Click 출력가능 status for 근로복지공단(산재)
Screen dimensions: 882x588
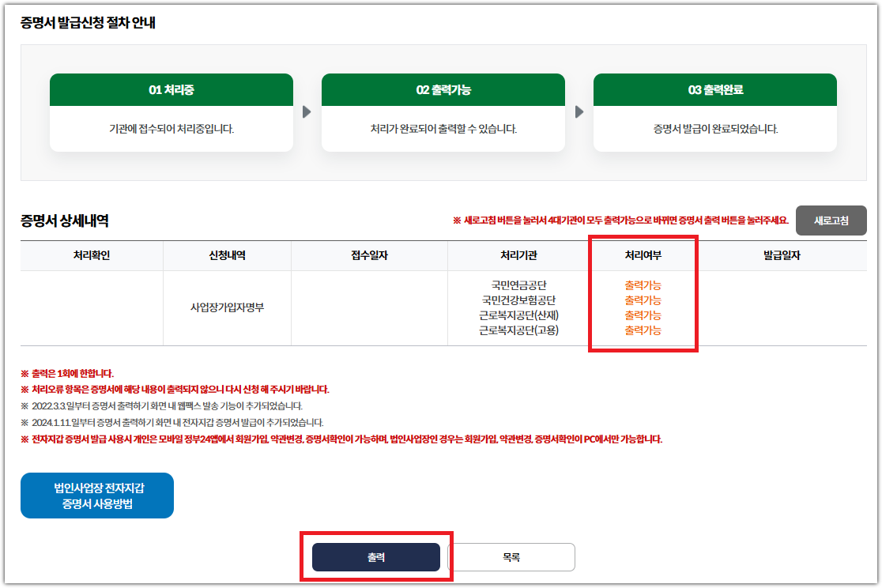643,315
